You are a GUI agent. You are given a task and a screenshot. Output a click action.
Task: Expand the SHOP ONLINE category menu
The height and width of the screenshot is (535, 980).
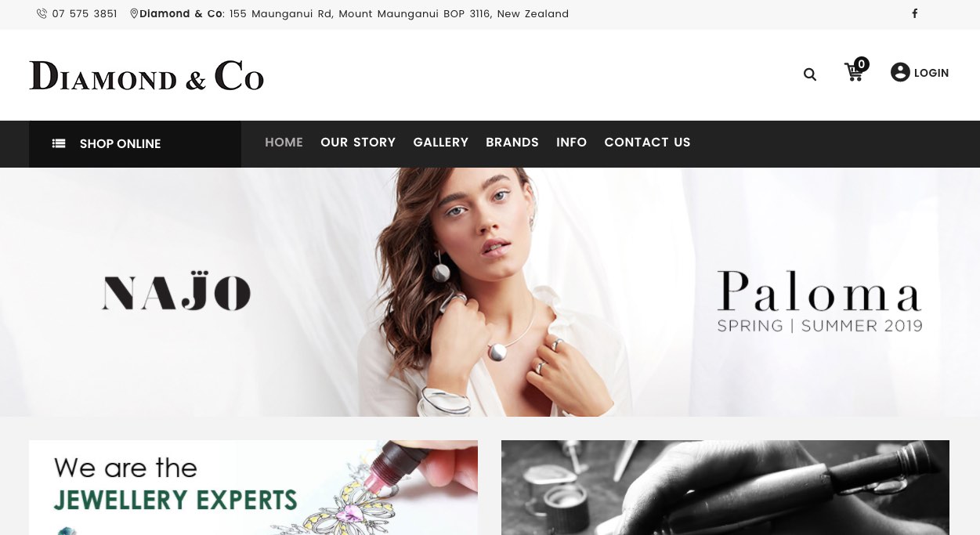(135, 144)
